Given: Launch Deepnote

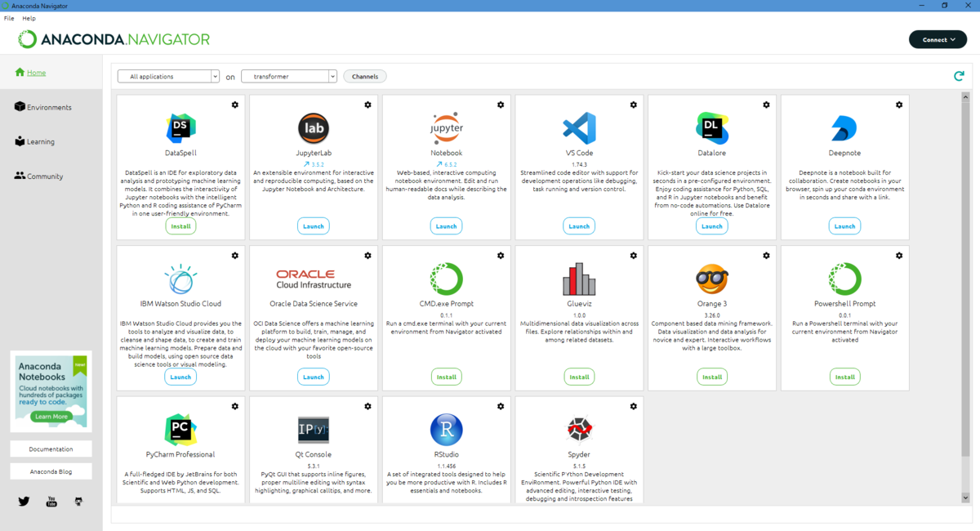Looking at the screenshot, I should pos(844,226).
